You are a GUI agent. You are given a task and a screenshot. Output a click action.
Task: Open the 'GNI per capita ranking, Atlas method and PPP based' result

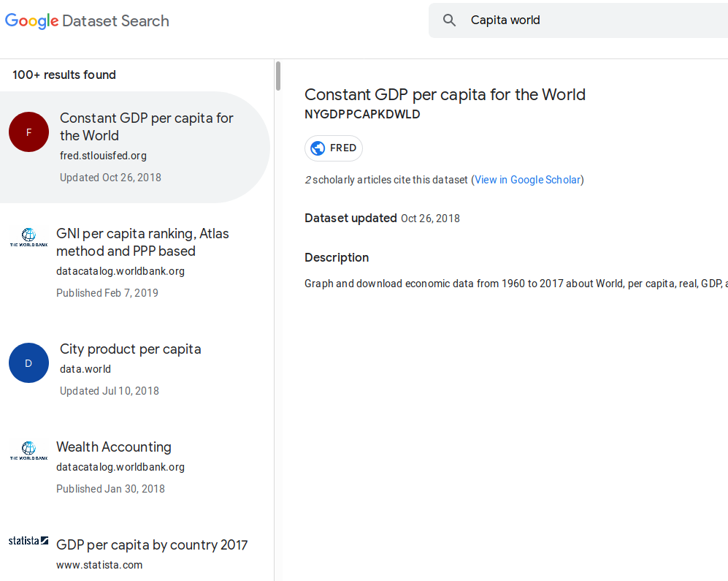[x=142, y=242]
